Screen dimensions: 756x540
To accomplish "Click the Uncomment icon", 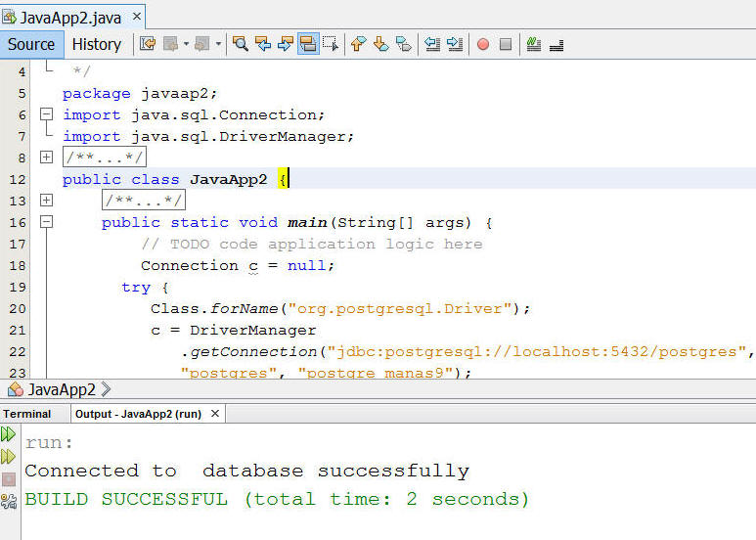I will pyautogui.click(x=556, y=44).
